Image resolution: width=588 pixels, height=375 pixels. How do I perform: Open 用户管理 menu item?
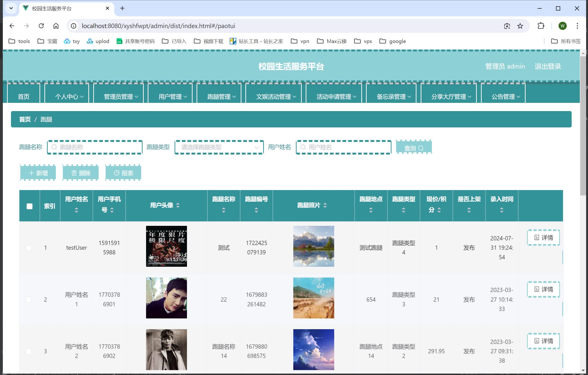click(172, 96)
